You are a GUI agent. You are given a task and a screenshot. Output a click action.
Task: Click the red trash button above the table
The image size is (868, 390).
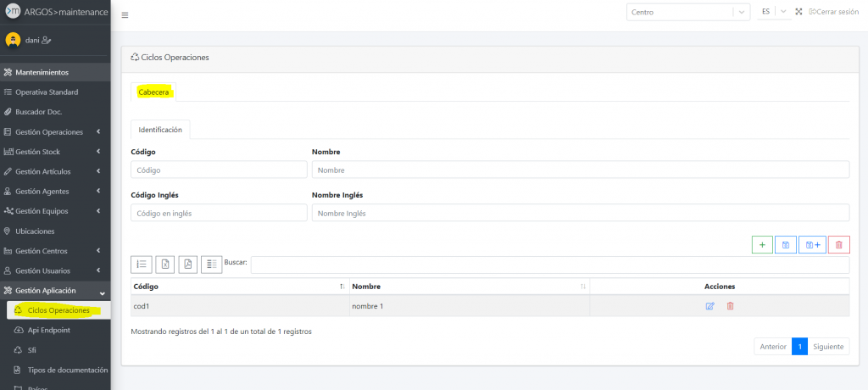pyautogui.click(x=838, y=245)
